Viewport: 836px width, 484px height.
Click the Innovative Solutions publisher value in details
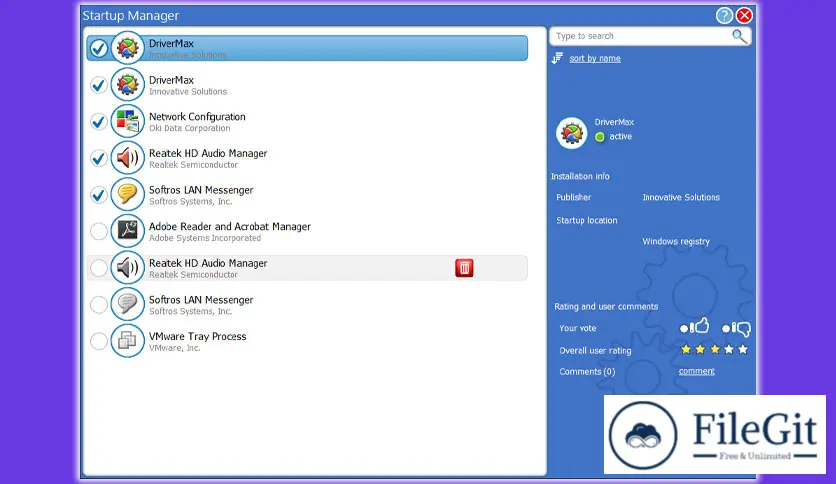pos(681,197)
